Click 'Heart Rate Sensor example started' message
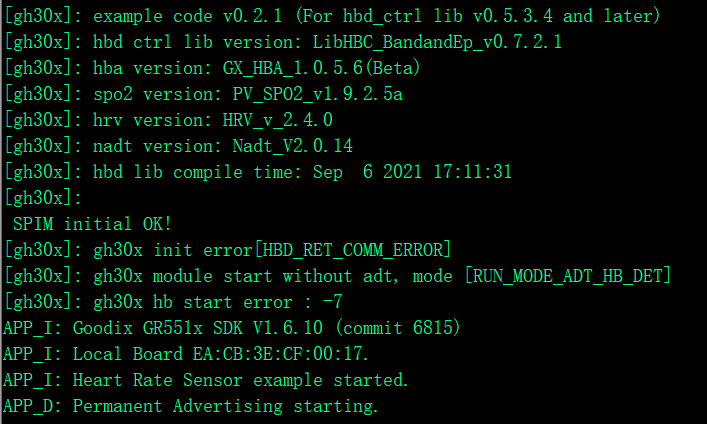707x424 pixels. (x=240, y=380)
